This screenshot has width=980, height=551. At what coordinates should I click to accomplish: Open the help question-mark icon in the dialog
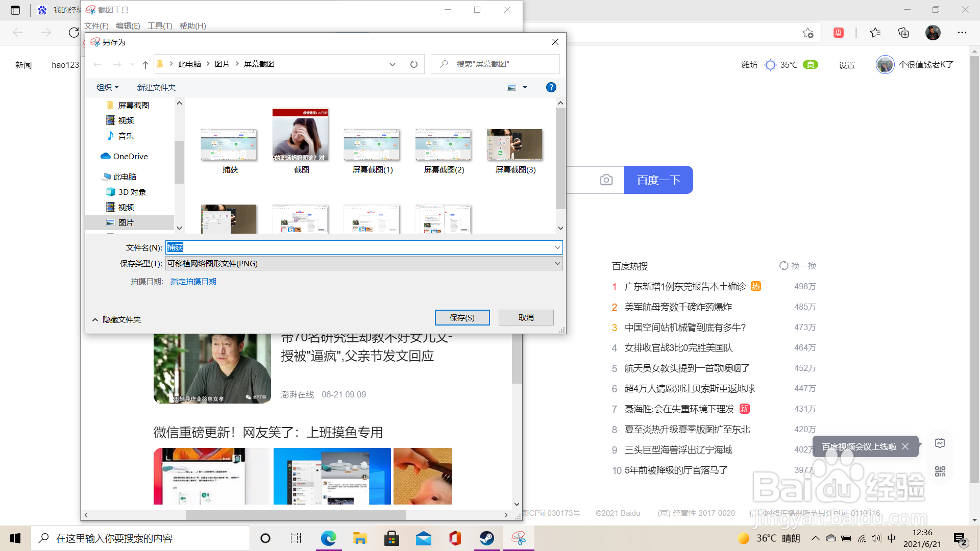coord(551,87)
